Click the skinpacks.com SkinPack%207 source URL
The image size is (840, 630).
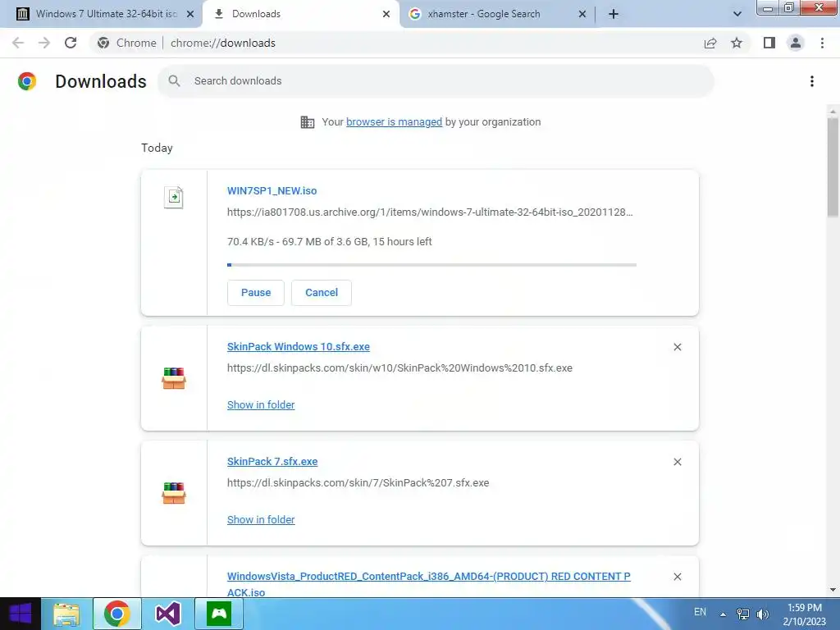point(358,482)
